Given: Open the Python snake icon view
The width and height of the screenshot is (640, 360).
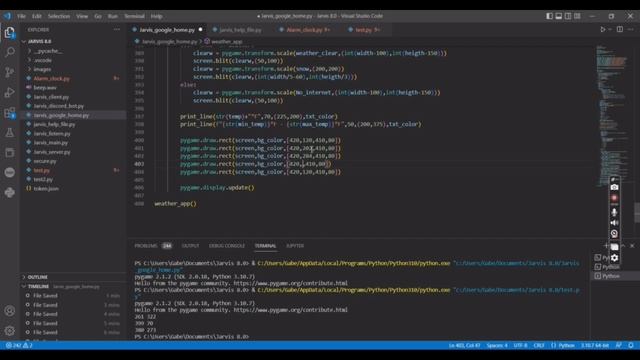Looking at the screenshot, I should (x=9, y=192).
